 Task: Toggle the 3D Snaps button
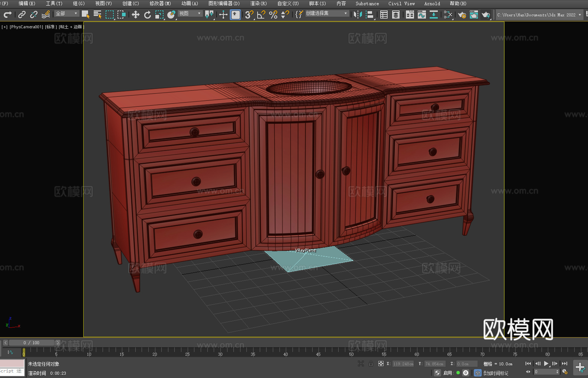(249, 14)
